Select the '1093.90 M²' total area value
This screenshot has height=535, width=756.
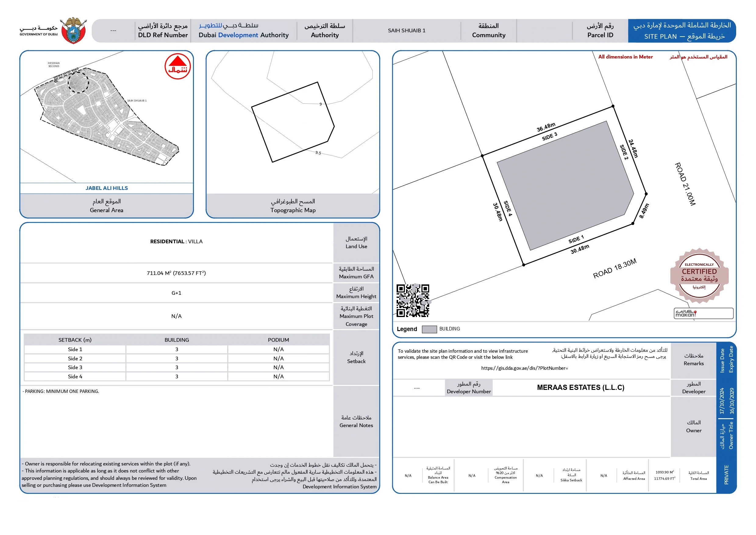[x=664, y=472]
